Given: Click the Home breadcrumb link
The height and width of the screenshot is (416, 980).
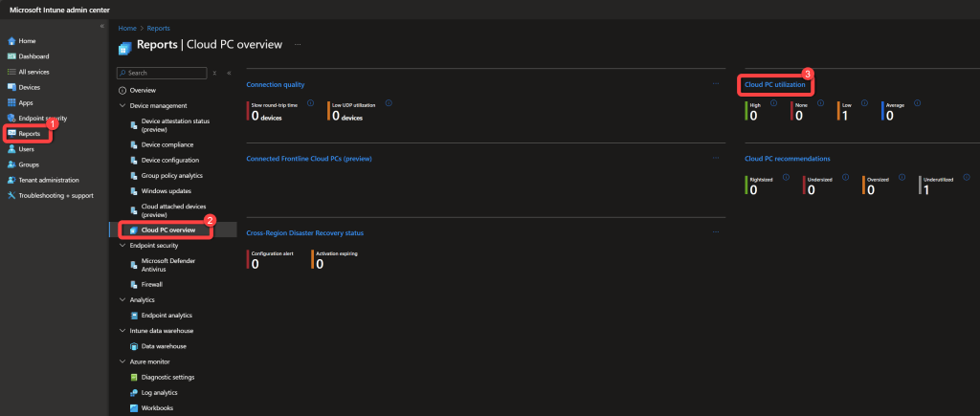Looking at the screenshot, I should point(126,29).
